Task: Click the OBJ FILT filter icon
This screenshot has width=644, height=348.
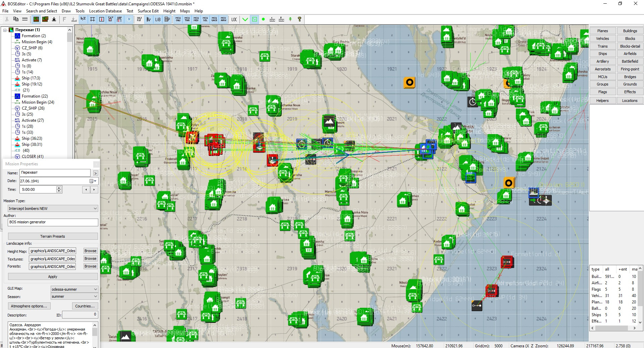Action: 139,19
